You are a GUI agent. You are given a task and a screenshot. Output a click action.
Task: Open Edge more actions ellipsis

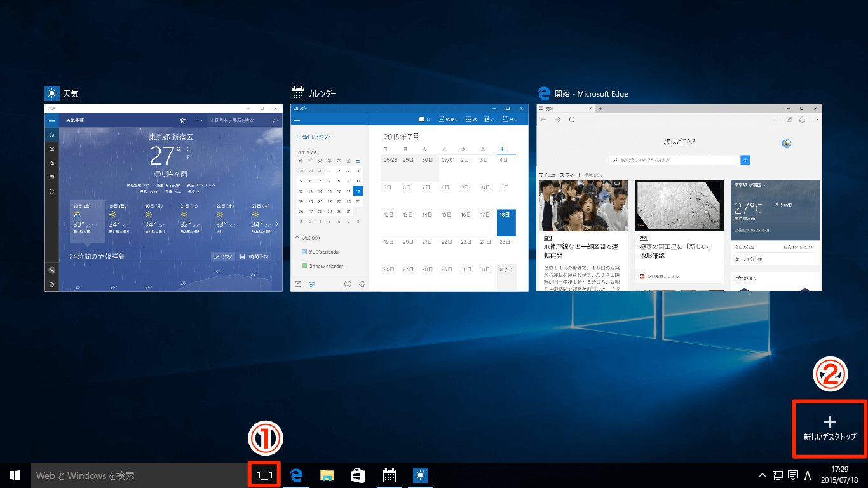pyautogui.click(x=815, y=119)
